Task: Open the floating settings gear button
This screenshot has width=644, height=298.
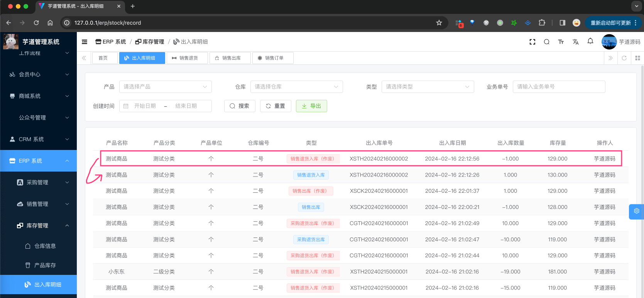Action: [x=636, y=211]
